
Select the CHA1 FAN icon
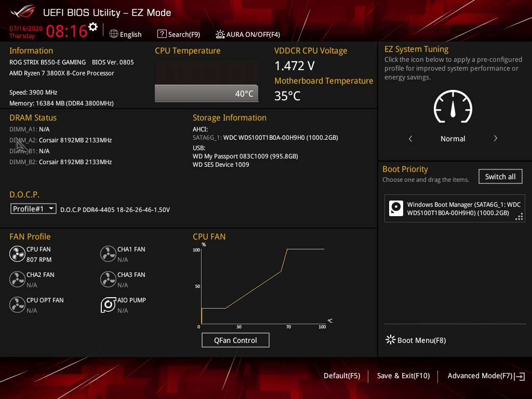(x=108, y=254)
